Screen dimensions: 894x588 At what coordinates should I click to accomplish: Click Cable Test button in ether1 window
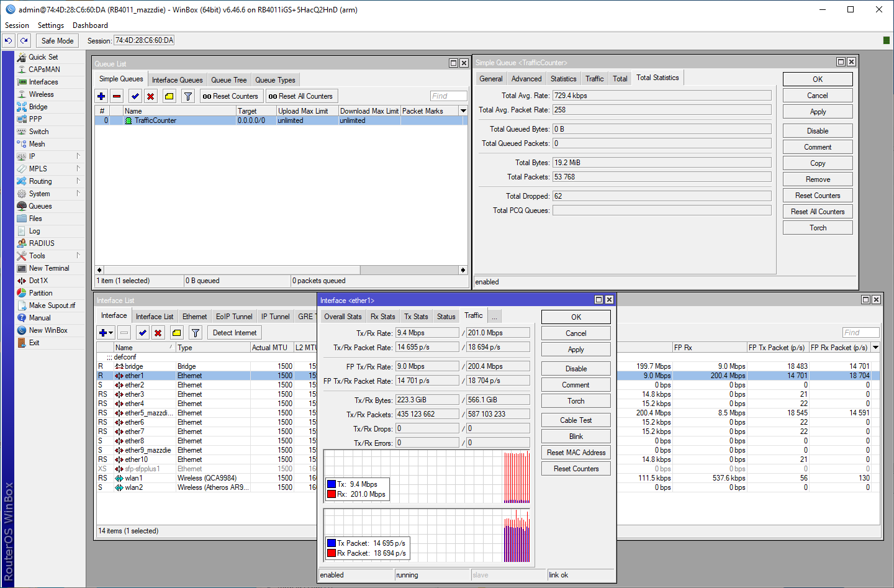[576, 420]
